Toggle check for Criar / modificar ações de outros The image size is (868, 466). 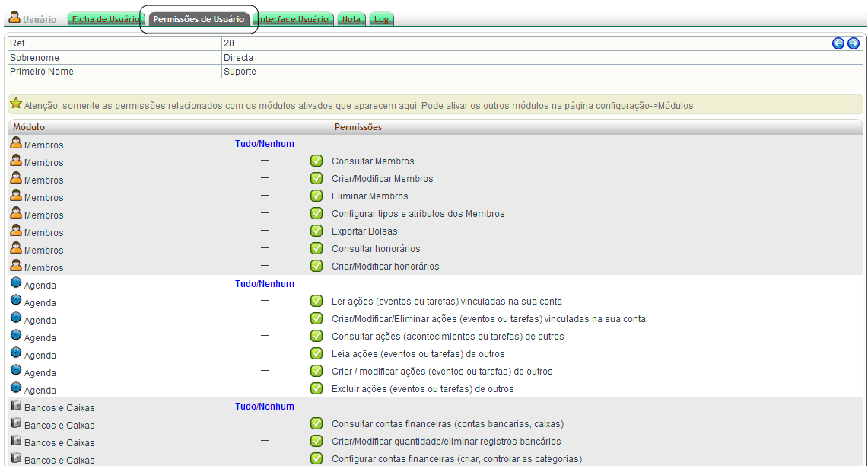click(x=316, y=372)
